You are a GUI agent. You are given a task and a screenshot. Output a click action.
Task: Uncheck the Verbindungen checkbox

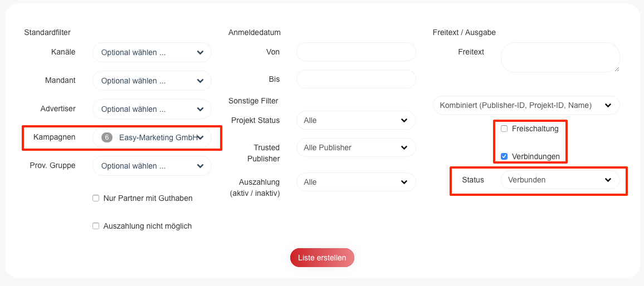504,156
